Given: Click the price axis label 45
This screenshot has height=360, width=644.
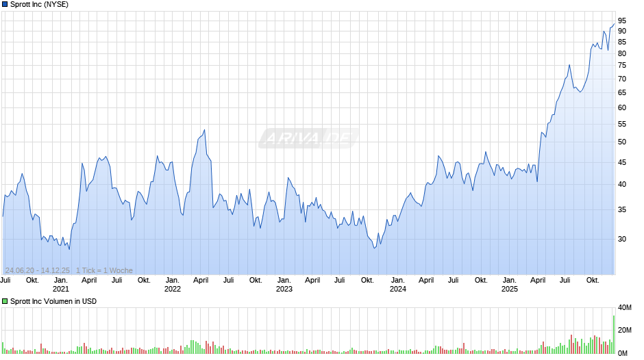Looking at the screenshot, I should 622,163.
